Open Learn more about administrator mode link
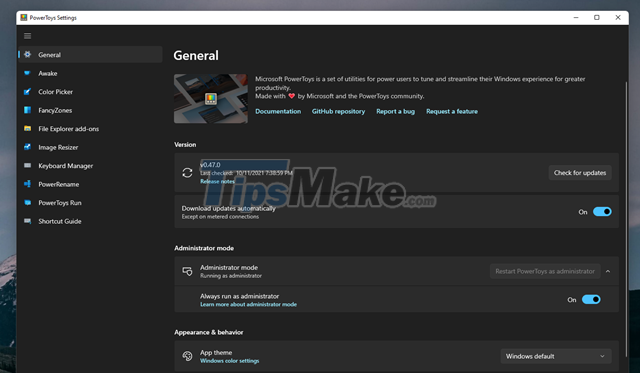The width and height of the screenshot is (640, 373). point(248,304)
